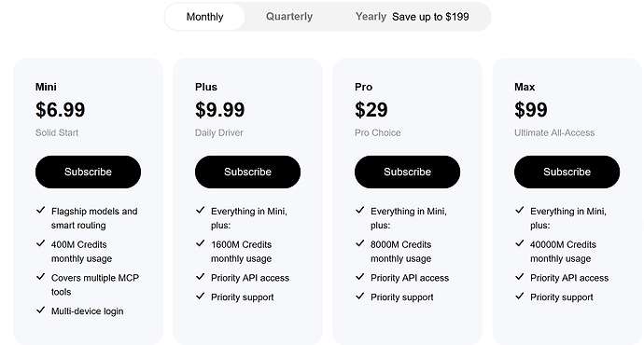The width and height of the screenshot is (644, 345).
Task: Click Plus plan Priority API access text
Action: [250, 278]
